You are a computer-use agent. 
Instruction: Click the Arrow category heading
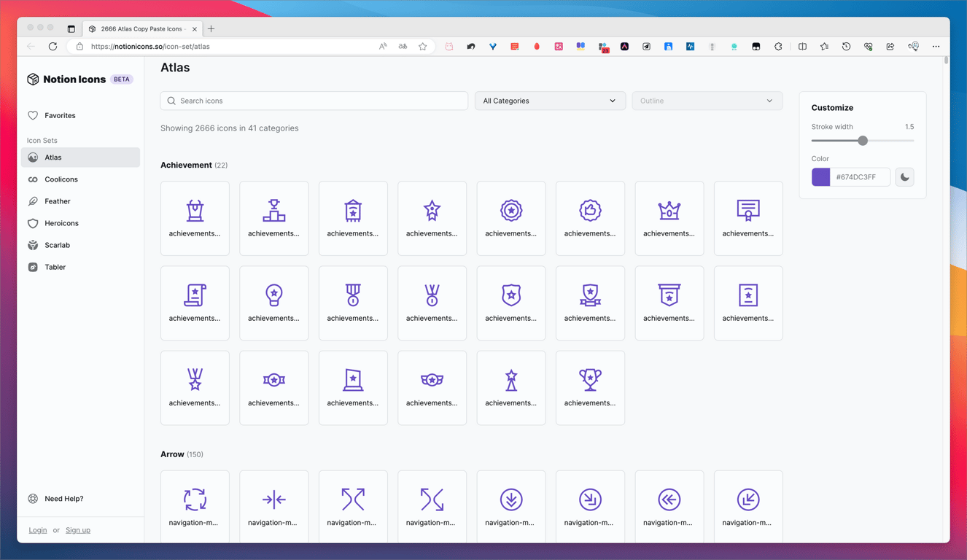tap(172, 454)
